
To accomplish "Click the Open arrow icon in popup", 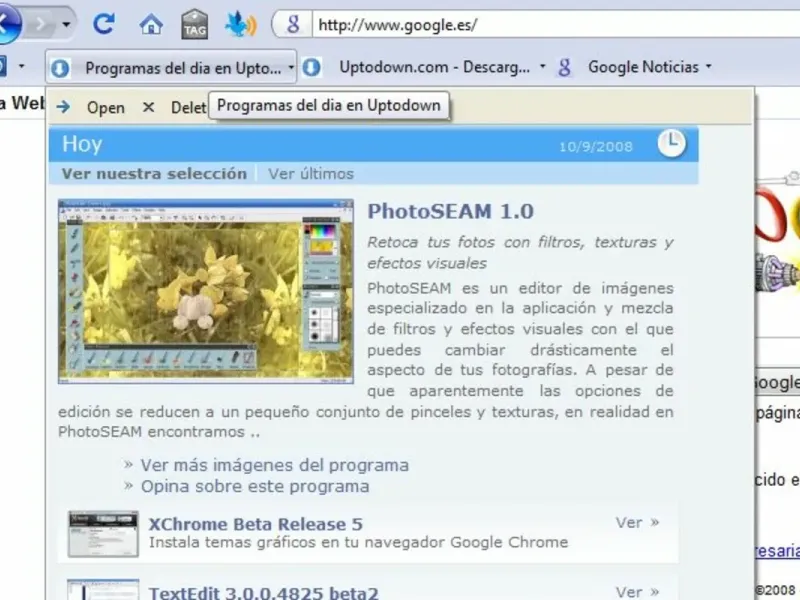I will pyautogui.click(x=63, y=107).
